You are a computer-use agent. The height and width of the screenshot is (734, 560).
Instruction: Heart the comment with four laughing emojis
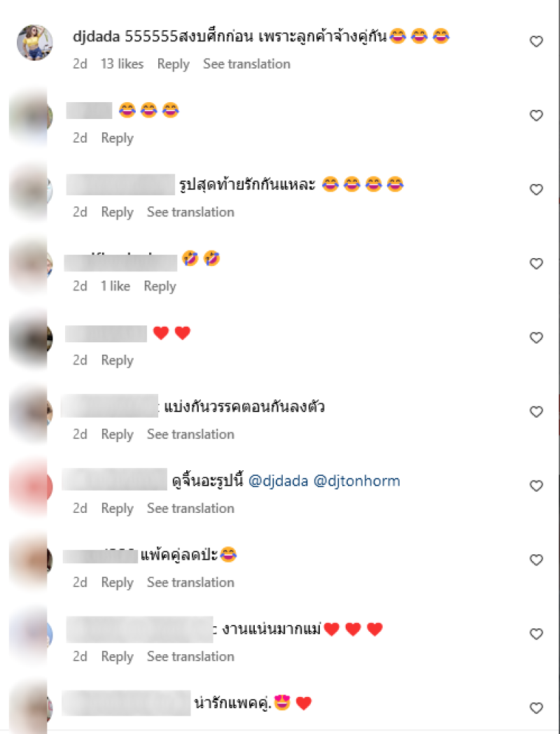pyautogui.click(x=536, y=190)
